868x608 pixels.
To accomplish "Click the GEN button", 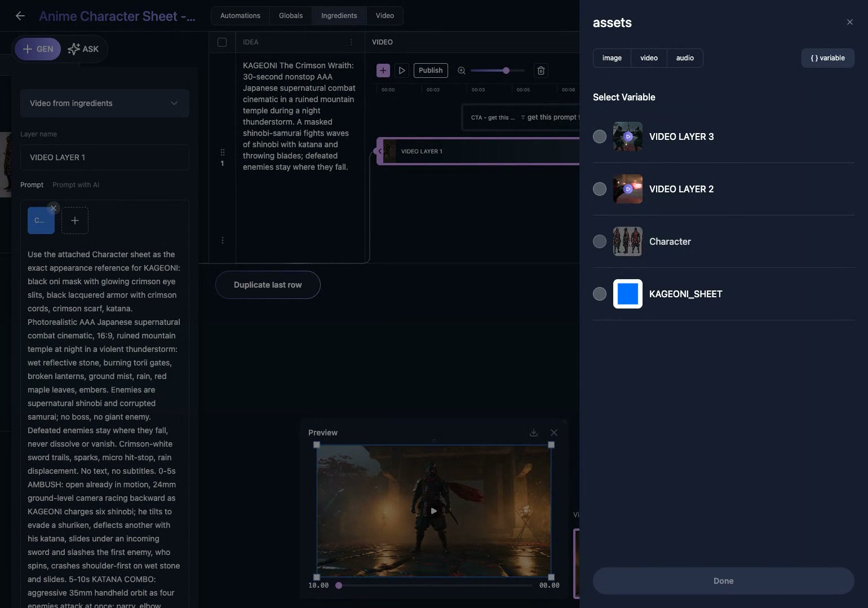I will pyautogui.click(x=38, y=49).
